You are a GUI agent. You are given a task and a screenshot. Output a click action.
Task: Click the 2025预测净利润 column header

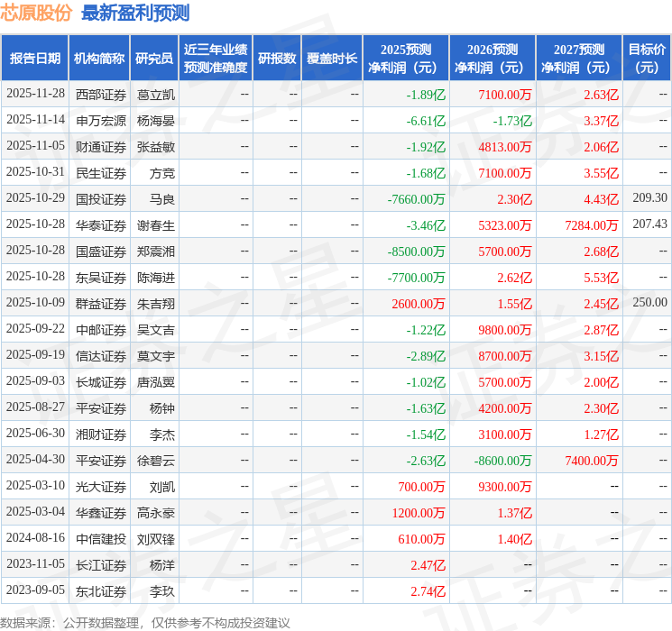[405, 58]
